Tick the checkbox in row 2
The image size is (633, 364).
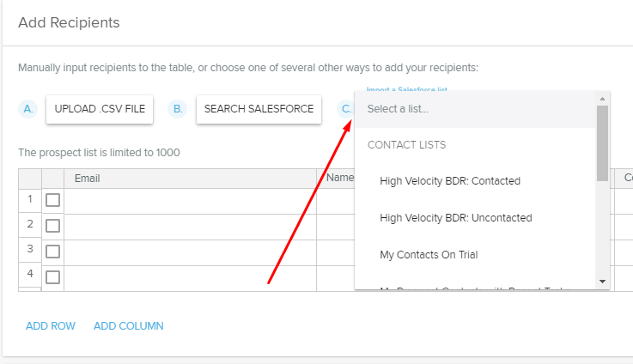pyautogui.click(x=52, y=226)
